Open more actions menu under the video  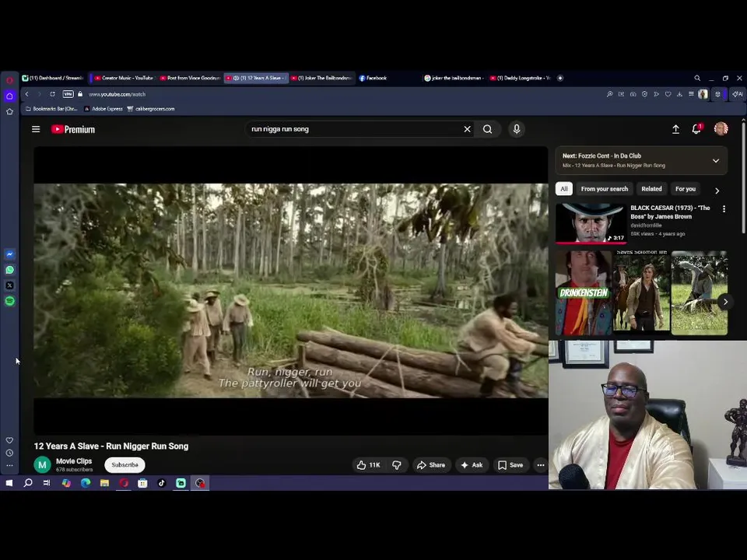[541, 465]
